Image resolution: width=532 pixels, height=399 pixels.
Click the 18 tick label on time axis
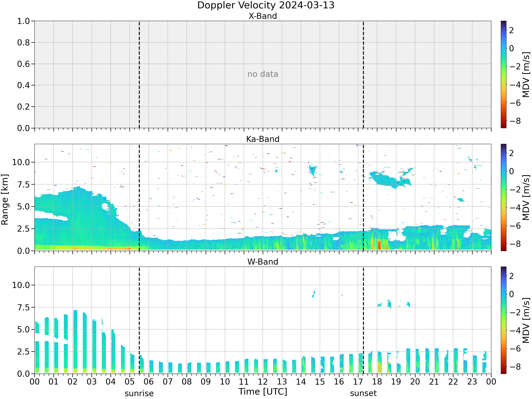[377, 382]
